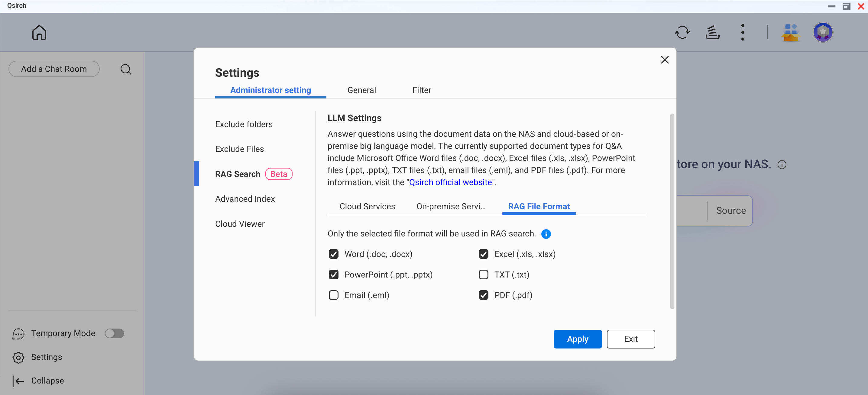Follow the Qsirch official website link

450,182
